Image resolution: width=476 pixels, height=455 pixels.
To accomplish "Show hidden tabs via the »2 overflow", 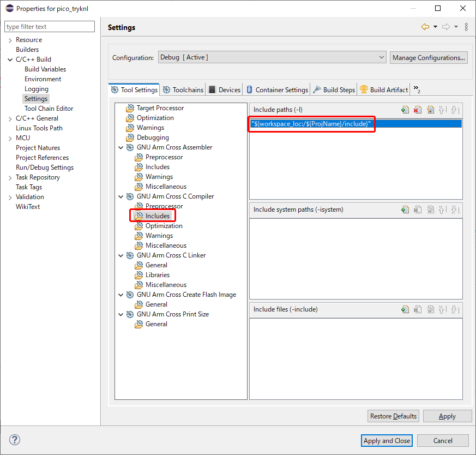I will [x=417, y=89].
